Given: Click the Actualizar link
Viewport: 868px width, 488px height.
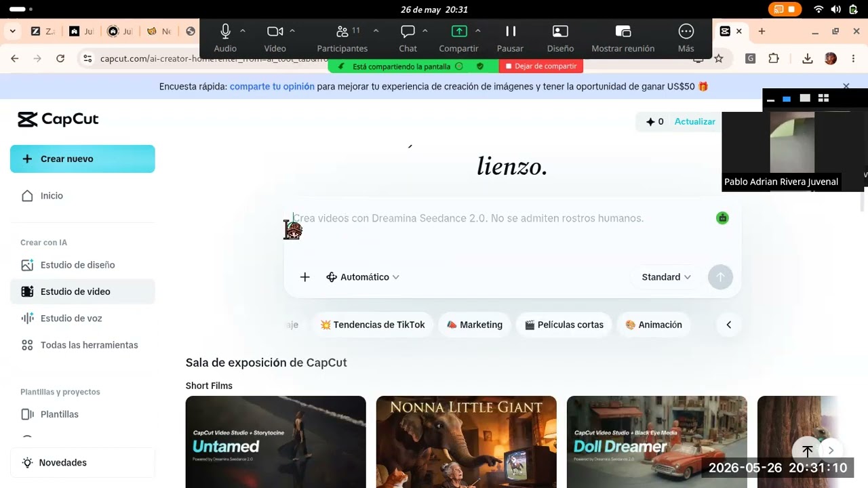Looking at the screenshot, I should click(x=694, y=122).
